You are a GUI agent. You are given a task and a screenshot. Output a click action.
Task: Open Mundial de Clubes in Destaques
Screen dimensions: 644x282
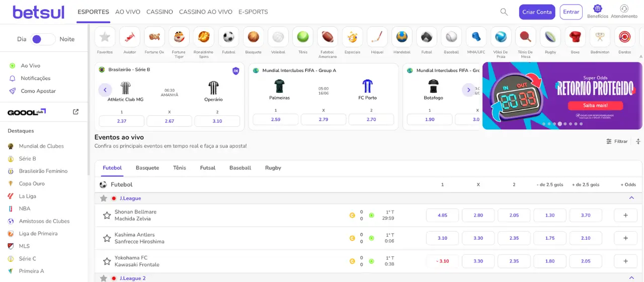41,146
